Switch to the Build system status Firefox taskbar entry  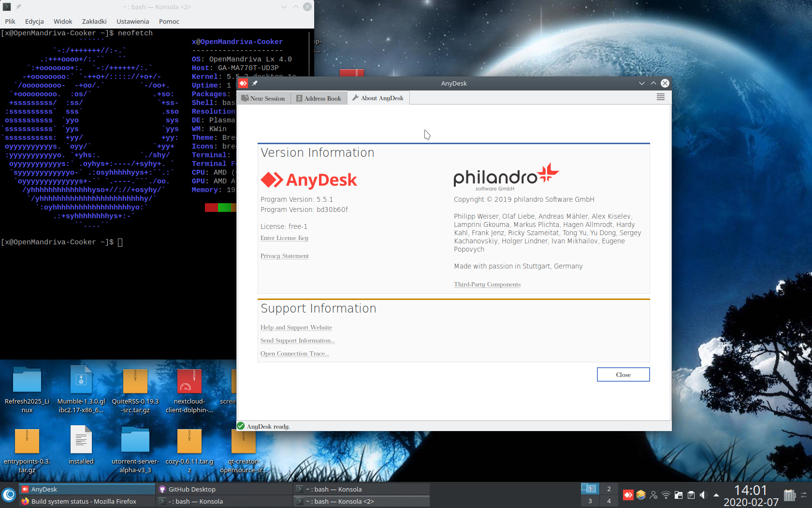coord(87,501)
